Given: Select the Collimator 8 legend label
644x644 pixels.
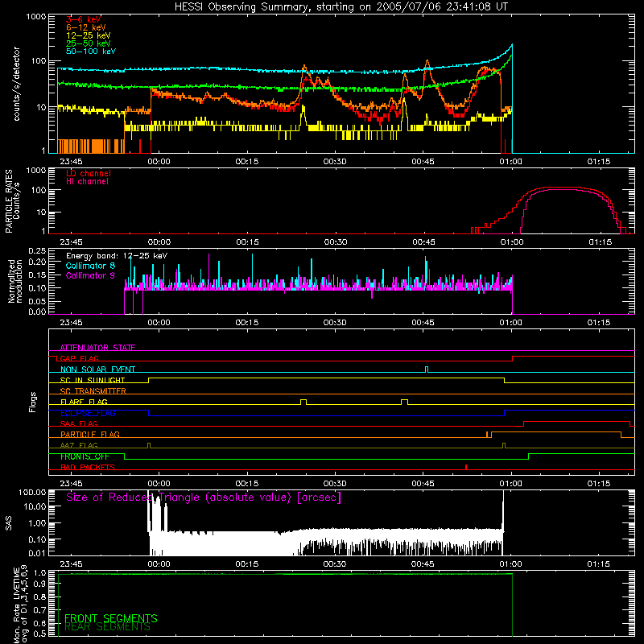Looking at the screenshot, I should coord(90,266).
